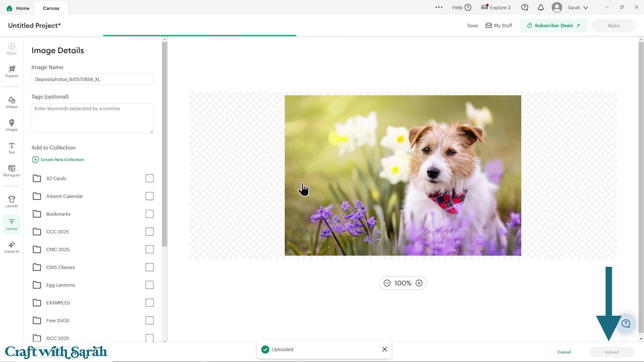The width and height of the screenshot is (644, 362).
Task: Open the three-dots more options menu
Action: pyautogui.click(x=438, y=7)
